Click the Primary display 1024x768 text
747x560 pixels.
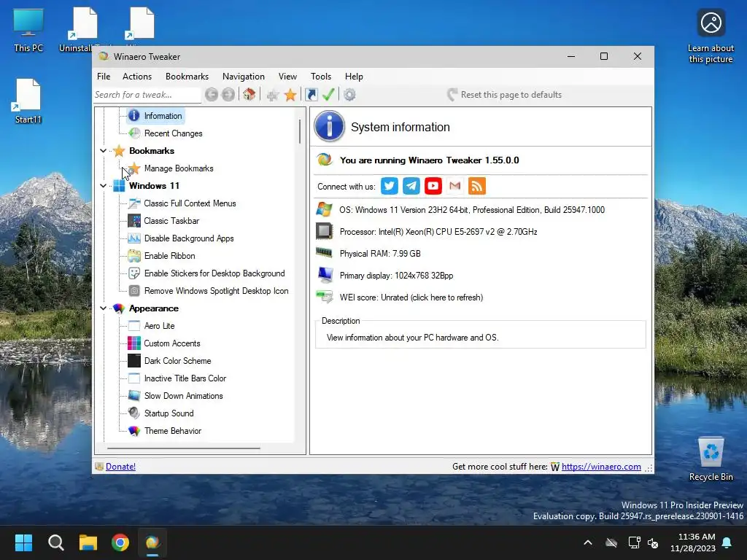click(396, 276)
